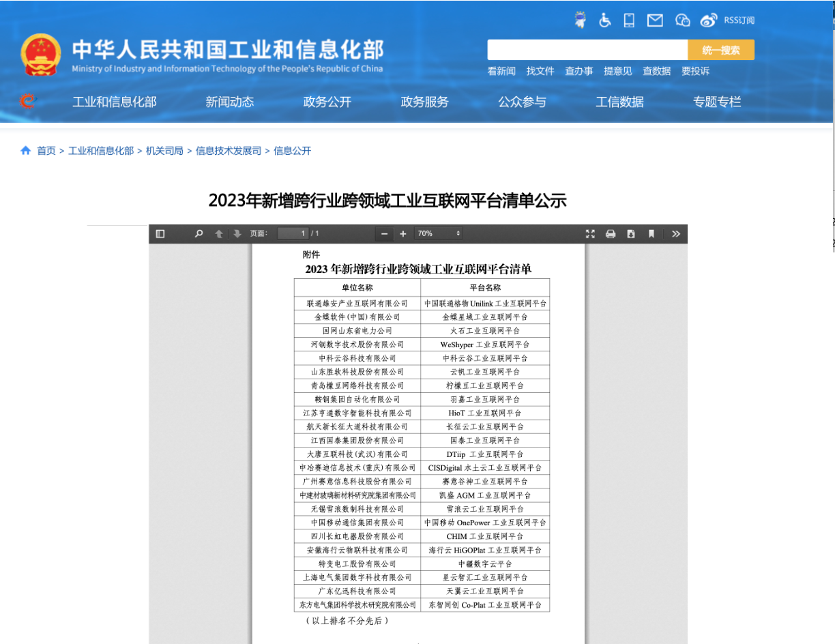The image size is (835, 644).
Task: Open the bookmark current view tool
Action: point(651,233)
